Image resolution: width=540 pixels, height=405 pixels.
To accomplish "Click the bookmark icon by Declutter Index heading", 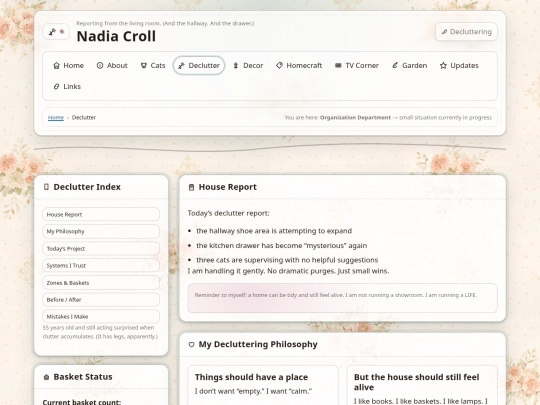I will click(x=46, y=187).
